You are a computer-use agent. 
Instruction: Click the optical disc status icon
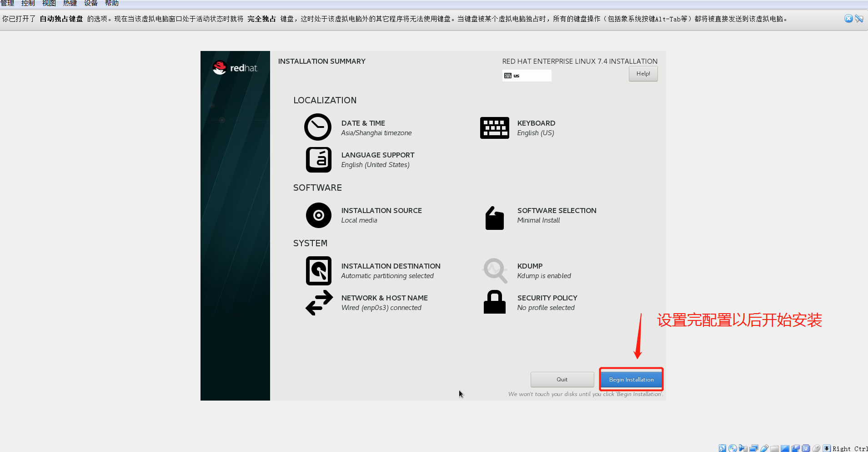733,448
